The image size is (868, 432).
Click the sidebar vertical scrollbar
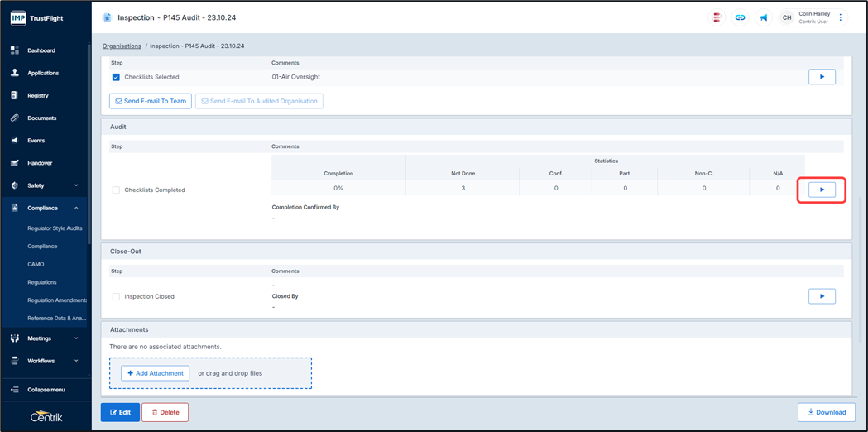pos(89,166)
